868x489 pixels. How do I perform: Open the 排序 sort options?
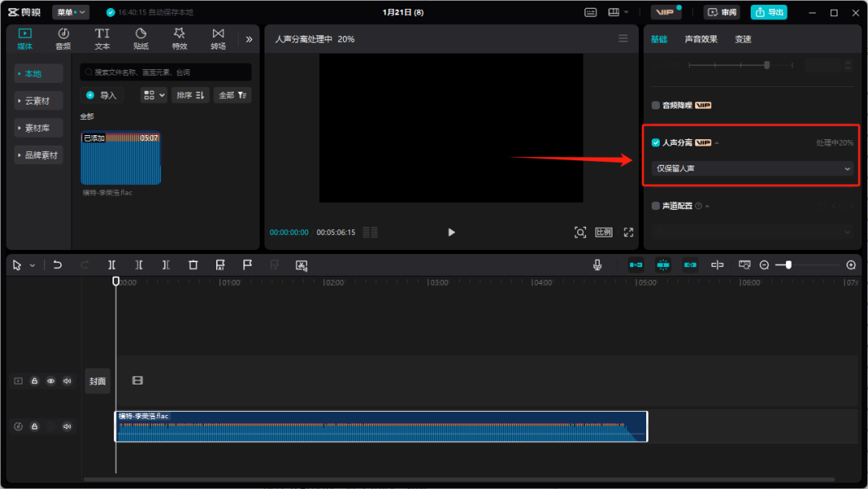point(190,95)
